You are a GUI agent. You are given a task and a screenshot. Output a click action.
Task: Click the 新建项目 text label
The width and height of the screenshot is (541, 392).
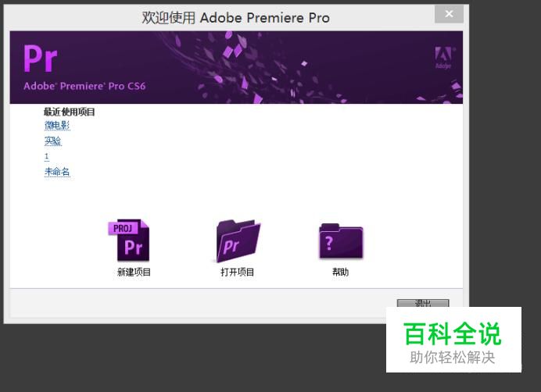(134, 272)
